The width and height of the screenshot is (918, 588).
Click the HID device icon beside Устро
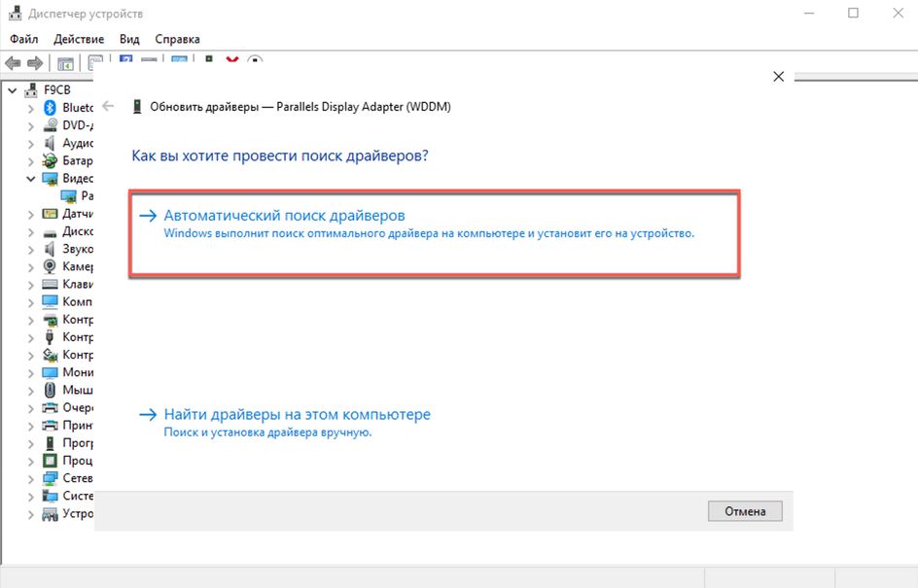[50, 514]
